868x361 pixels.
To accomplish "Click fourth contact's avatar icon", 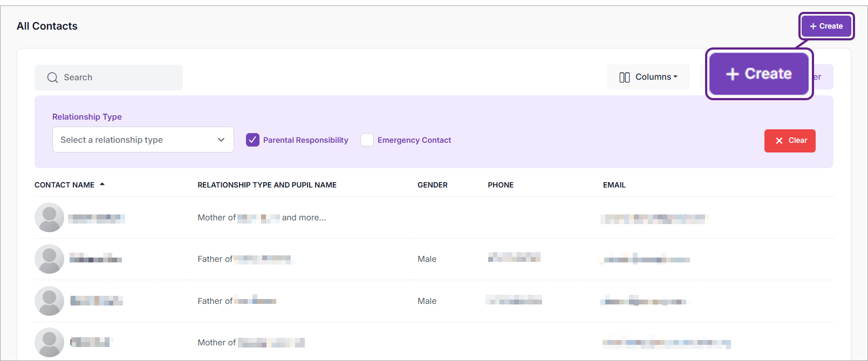I will (49, 342).
